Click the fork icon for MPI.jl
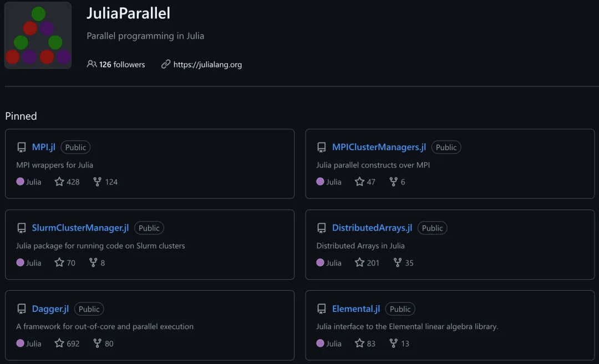Screen dimensions: 599x364 98,182
